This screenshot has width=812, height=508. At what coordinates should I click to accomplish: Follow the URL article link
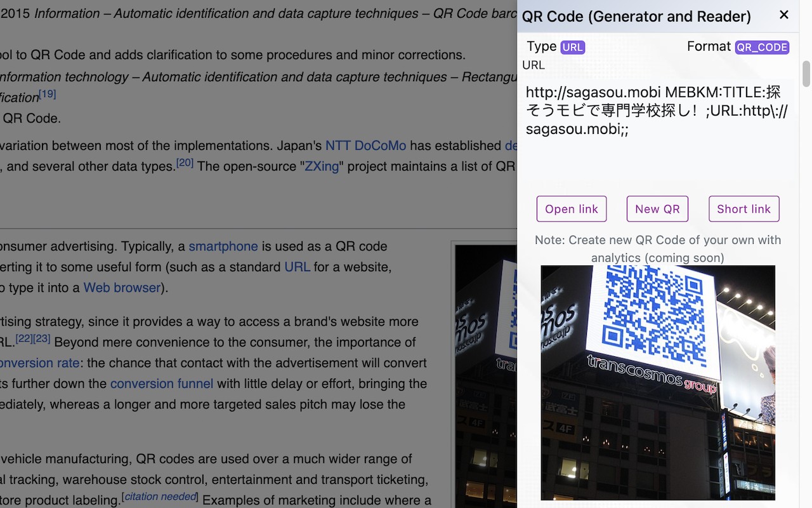tap(297, 267)
